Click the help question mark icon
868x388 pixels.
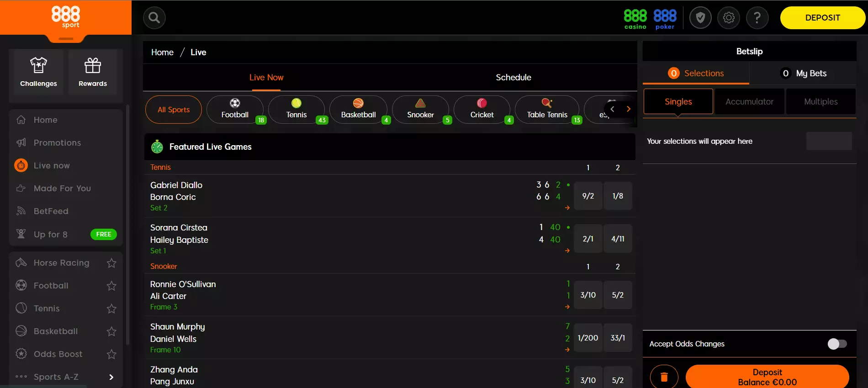(x=757, y=18)
